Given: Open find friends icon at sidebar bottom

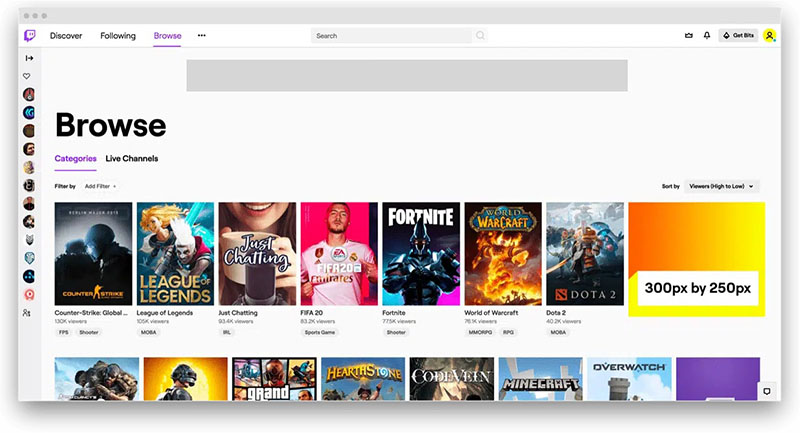Looking at the screenshot, I should pyautogui.click(x=28, y=313).
